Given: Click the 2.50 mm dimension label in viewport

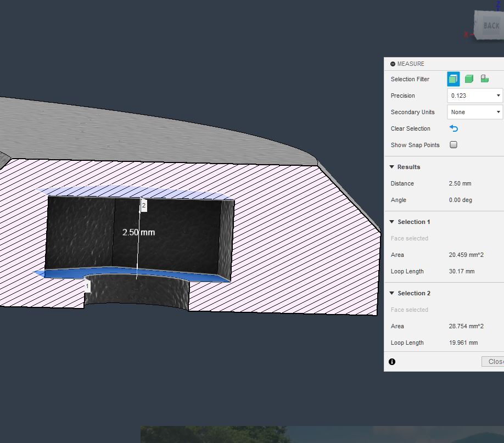Looking at the screenshot, I should pos(138,232).
